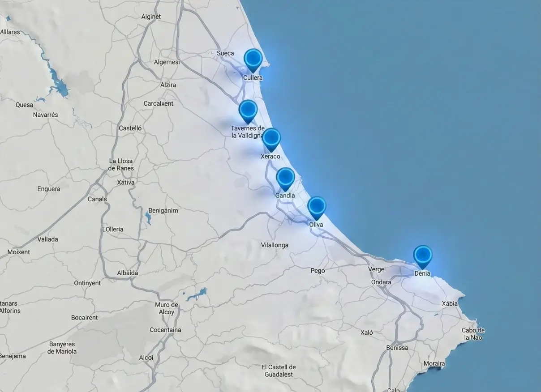The height and width of the screenshot is (392, 541).
Task: Click the Moraira coastal town label
Action: 434,363
